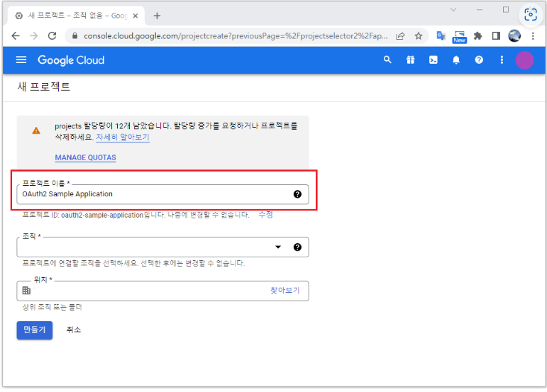Open a new browser tab
Image resolution: width=547 pixels, height=392 pixels.
157,16
